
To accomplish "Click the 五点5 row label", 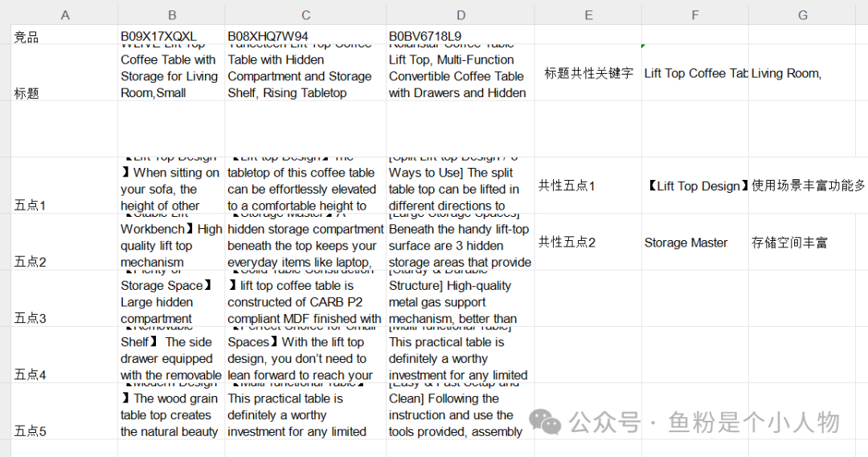I will 65,411.
